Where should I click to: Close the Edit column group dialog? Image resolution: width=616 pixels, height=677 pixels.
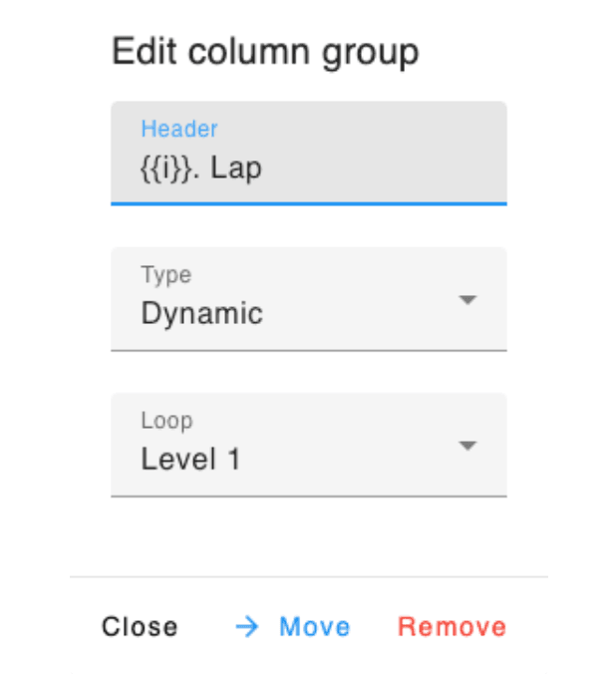point(140,626)
